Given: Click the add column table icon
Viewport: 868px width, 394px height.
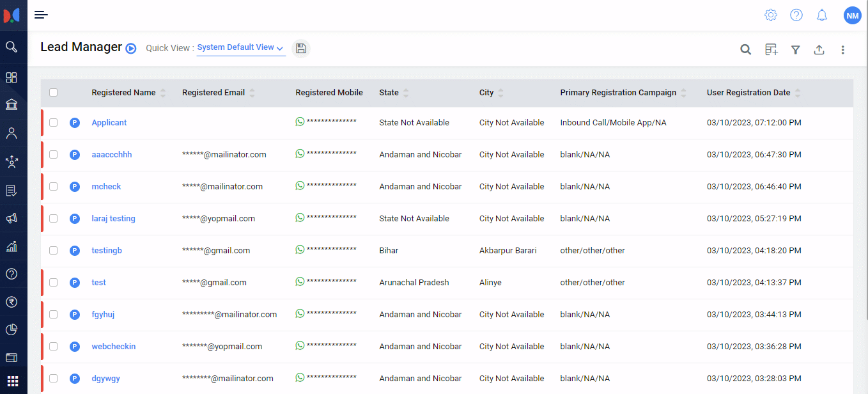Looking at the screenshot, I should [x=771, y=49].
